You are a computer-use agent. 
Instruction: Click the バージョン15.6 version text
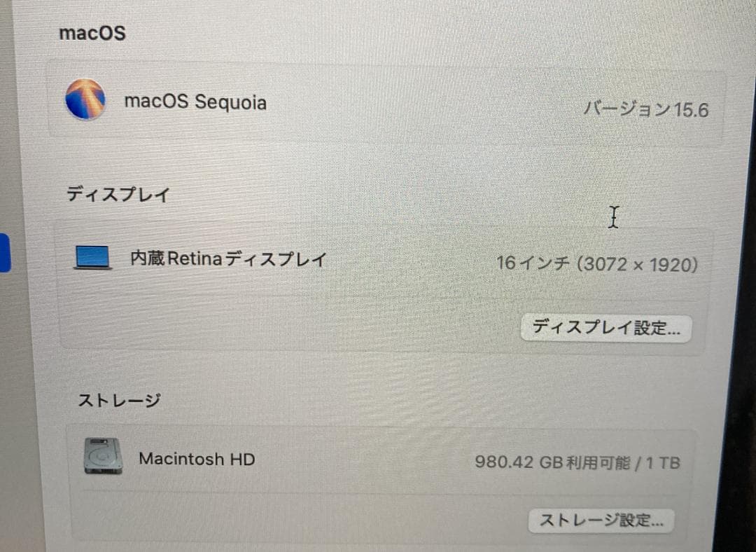pyautogui.click(x=646, y=109)
